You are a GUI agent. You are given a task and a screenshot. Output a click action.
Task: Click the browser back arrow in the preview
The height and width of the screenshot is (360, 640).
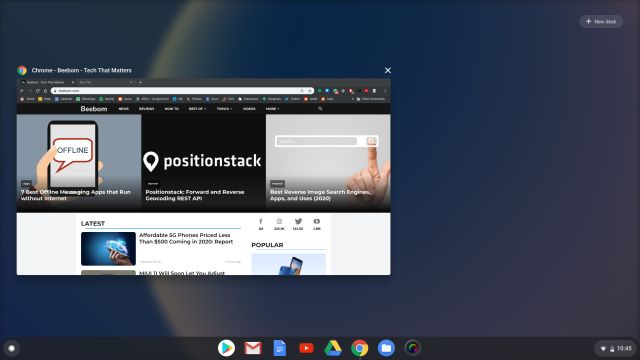coord(22,91)
